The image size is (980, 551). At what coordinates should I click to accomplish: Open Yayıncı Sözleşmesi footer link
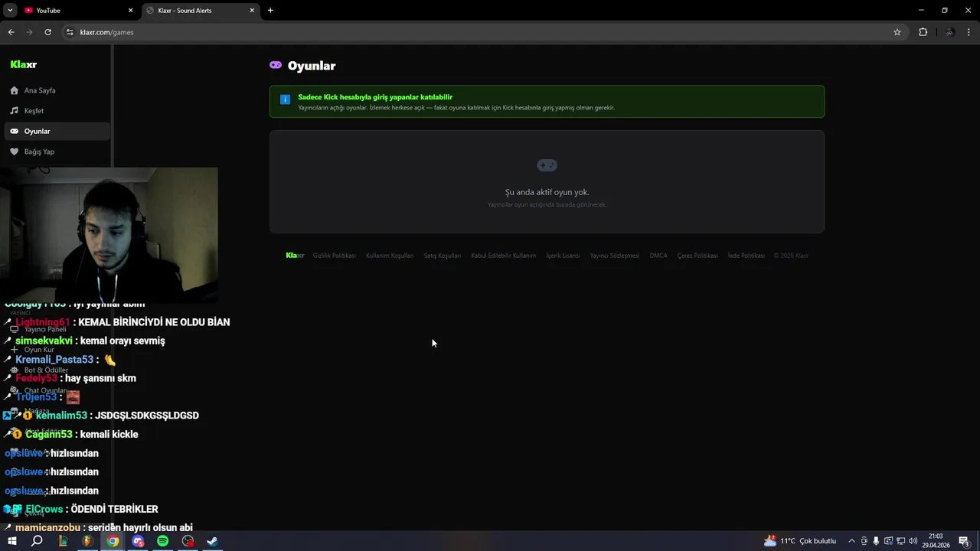615,256
